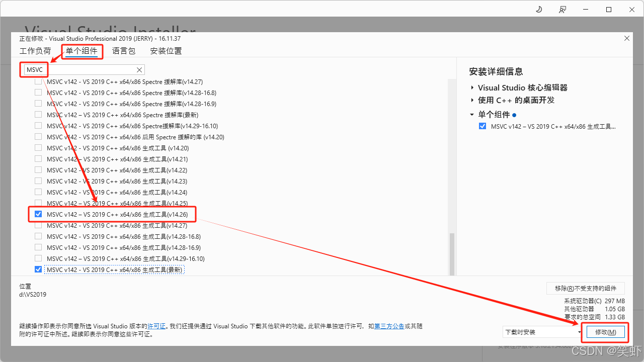Collapse the 单个组件 details section
644x362 pixels.
[x=472, y=115]
